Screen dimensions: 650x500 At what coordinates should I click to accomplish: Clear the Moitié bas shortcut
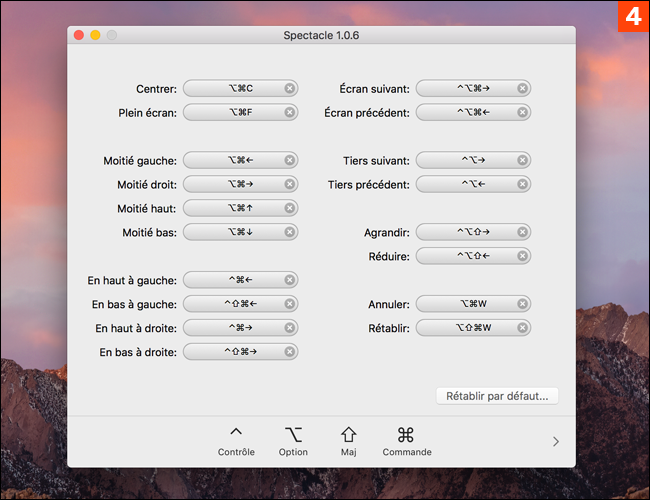[290, 232]
